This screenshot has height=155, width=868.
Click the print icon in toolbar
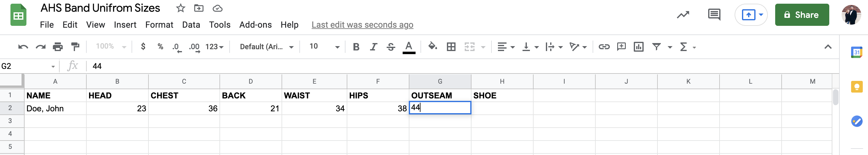[x=57, y=46]
